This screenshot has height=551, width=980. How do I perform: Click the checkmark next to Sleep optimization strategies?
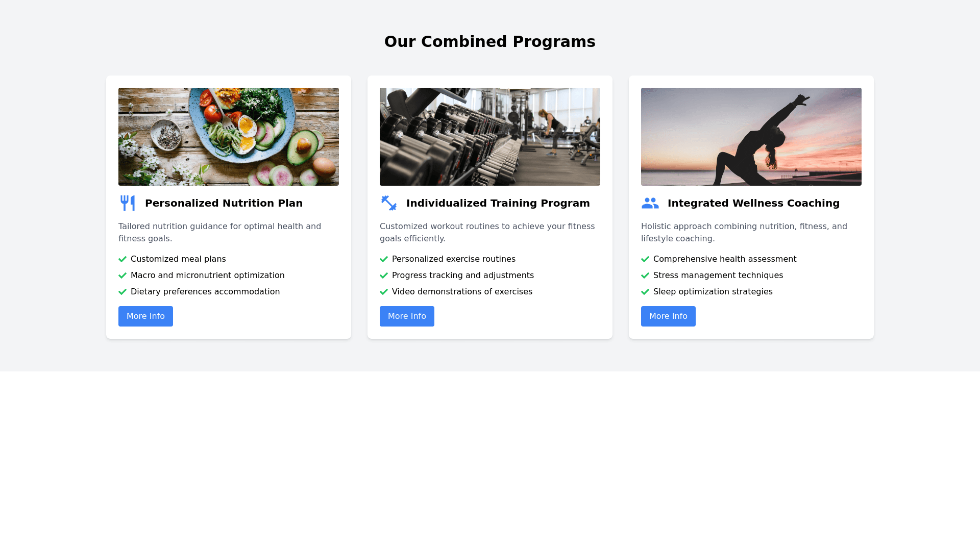coord(645,292)
